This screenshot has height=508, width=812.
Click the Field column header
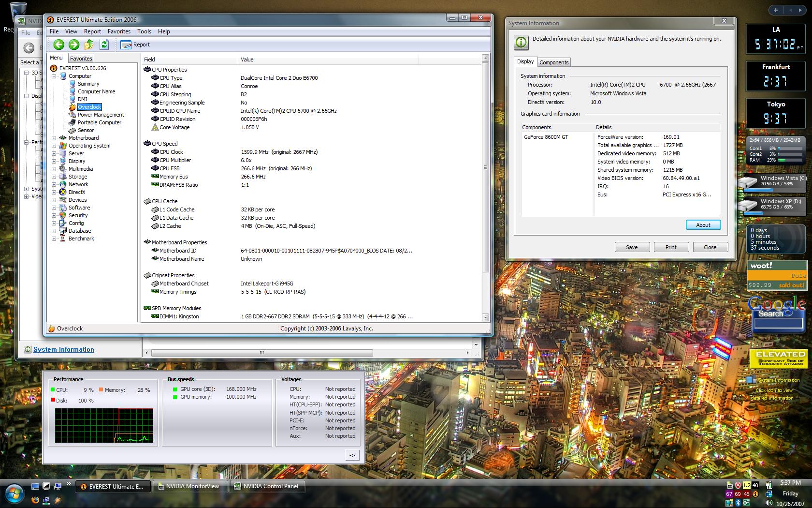(190, 60)
